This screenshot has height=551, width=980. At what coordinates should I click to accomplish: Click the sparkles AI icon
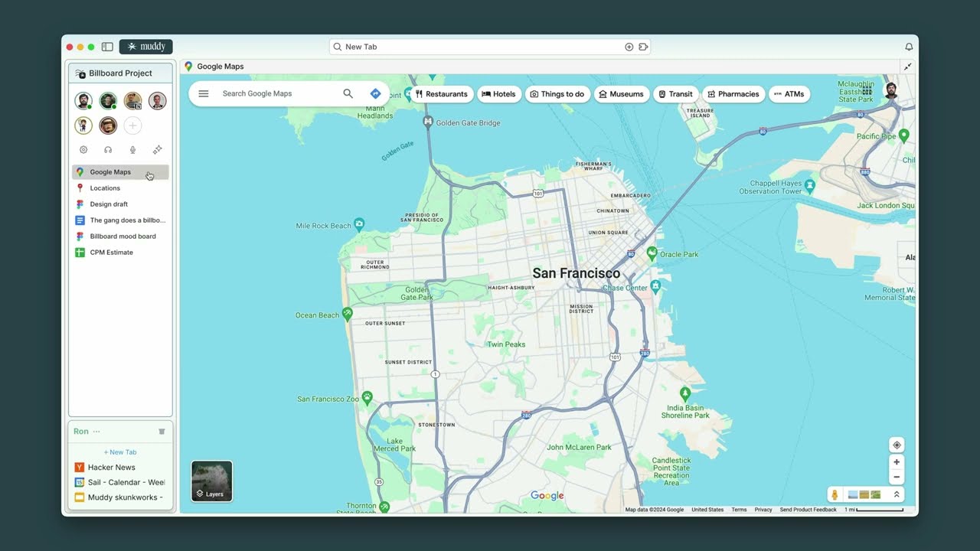158,150
